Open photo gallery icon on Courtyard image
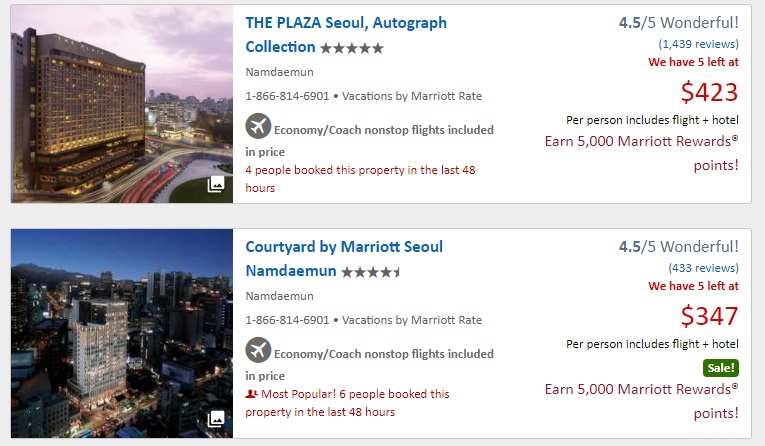The height and width of the screenshot is (446, 765). click(215, 419)
